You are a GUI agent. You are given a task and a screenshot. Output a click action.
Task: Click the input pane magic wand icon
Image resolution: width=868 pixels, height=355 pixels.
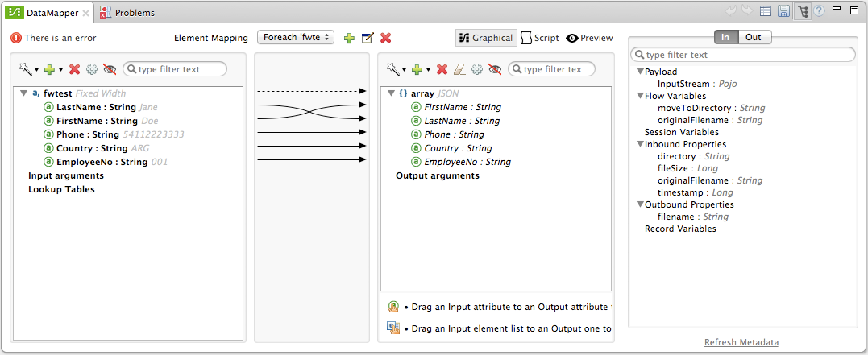(x=25, y=70)
